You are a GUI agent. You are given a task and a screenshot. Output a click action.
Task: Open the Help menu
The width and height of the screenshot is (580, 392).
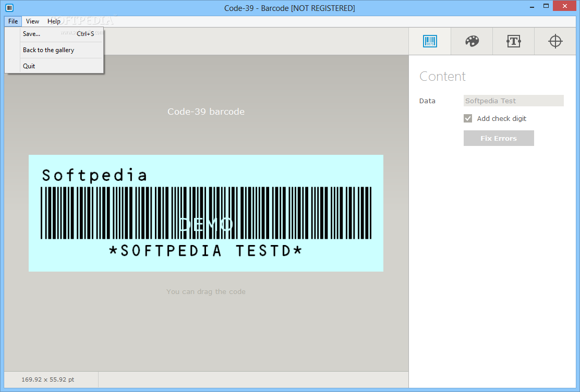[54, 21]
